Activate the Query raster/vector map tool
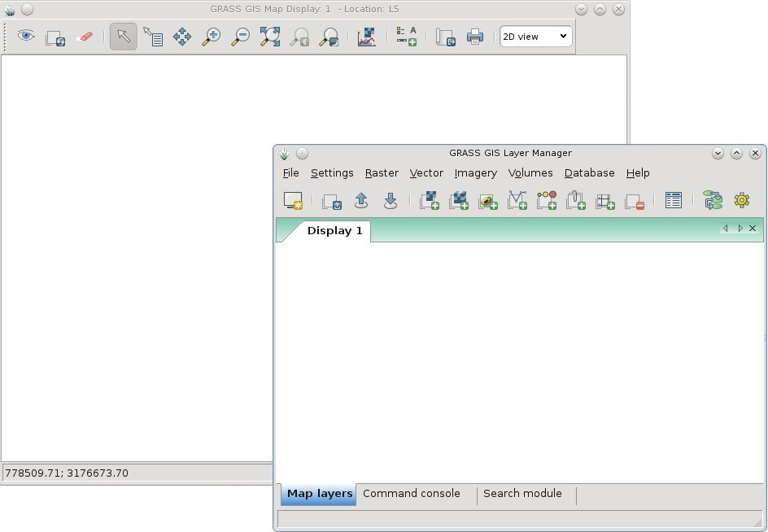Screen dimensions: 768x532 pyautogui.click(x=153, y=37)
